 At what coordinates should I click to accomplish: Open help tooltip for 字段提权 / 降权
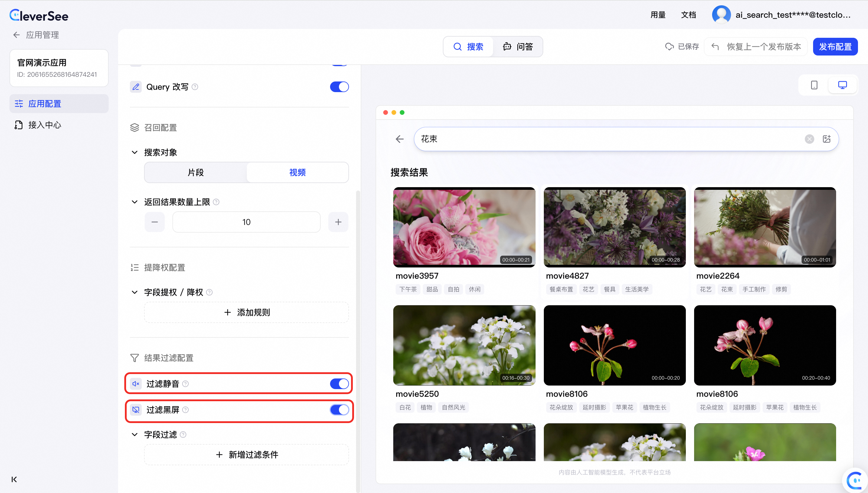[210, 292]
